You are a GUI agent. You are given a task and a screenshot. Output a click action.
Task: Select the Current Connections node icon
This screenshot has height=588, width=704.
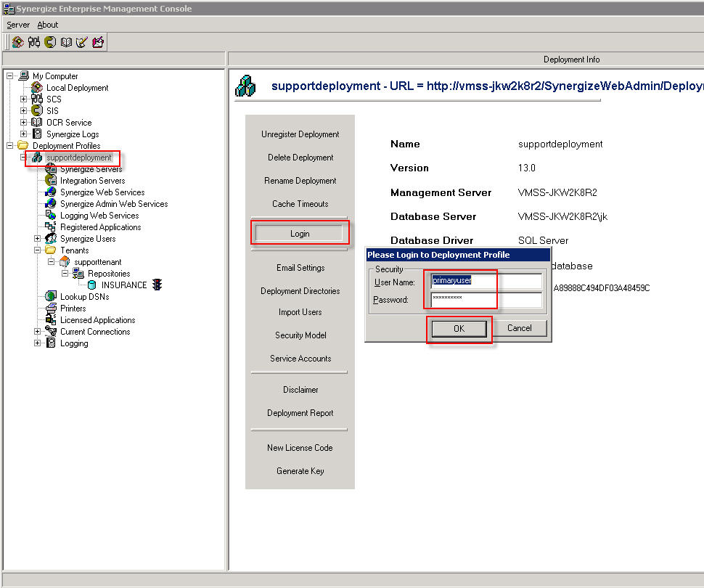click(51, 332)
